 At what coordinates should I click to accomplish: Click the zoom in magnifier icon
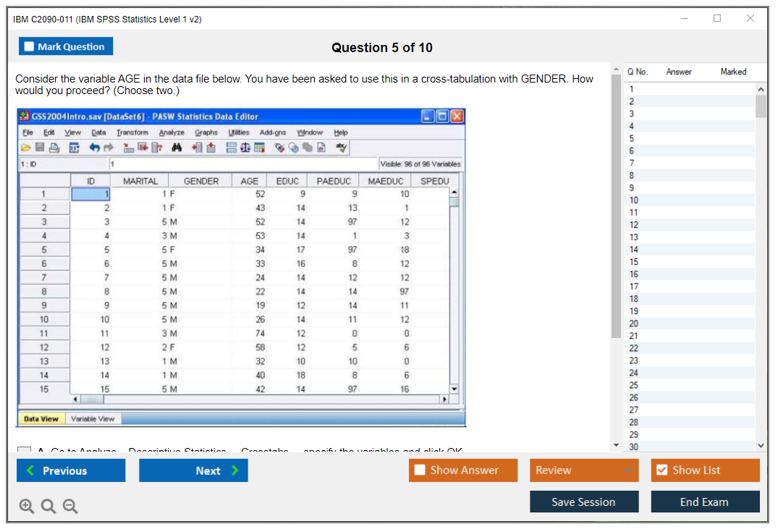[x=27, y=507]
